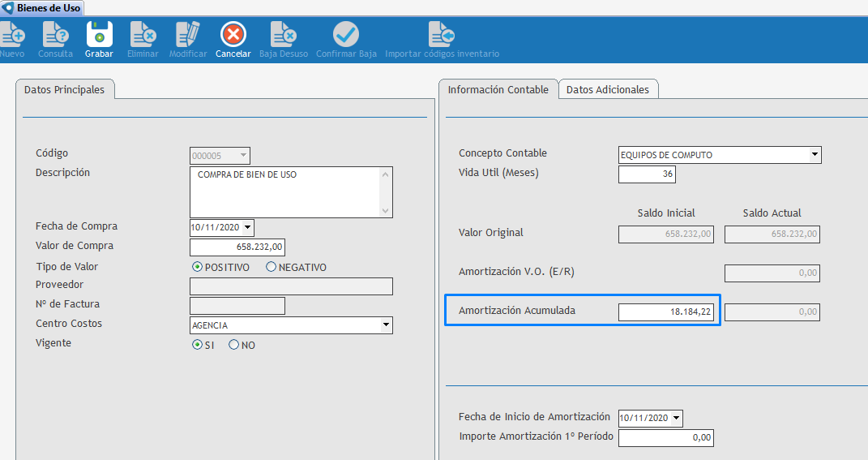Screen dimensions: 868x460
Task: Expand the Concepto Contable dropdown
Action: (x=815, y=155)
